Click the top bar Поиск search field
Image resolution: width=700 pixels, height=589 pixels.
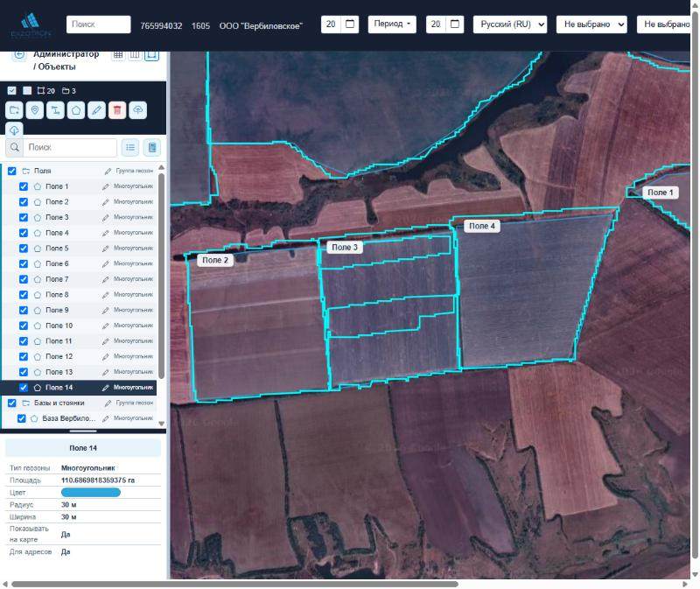99,25
